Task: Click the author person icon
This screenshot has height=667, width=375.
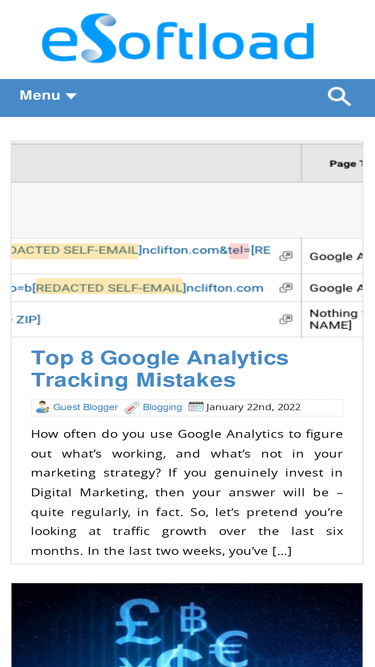Action: [42, 407]
